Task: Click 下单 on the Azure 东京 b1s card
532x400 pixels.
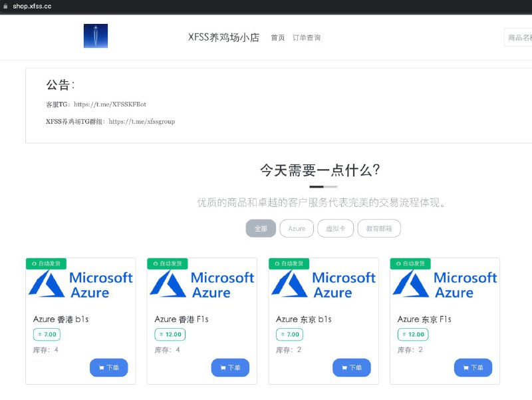Action: coord(352,367)
